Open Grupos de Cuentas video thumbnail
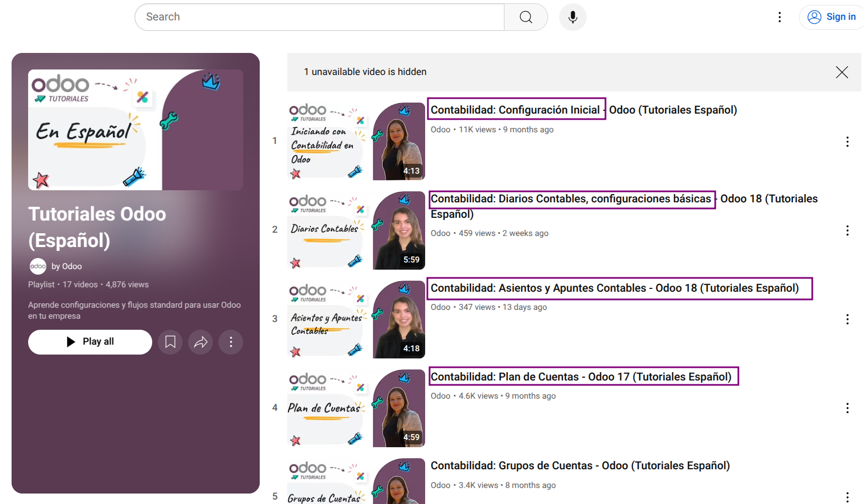The height and width of the screenshot is (504, 863). pos(356,481)
